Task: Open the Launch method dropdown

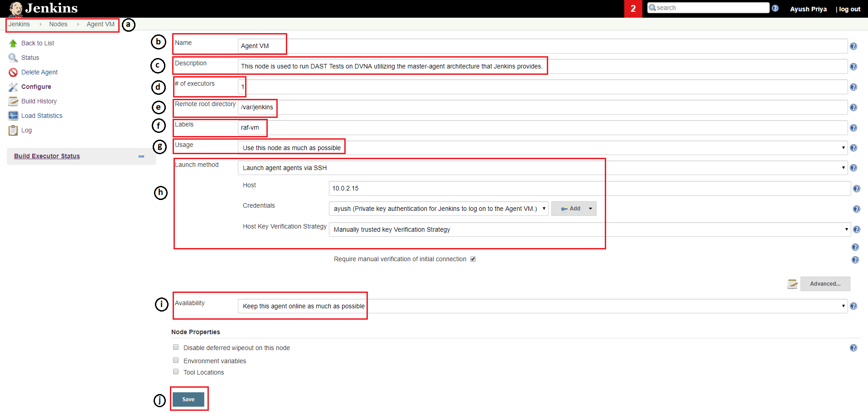Action: tap(543, 168)
